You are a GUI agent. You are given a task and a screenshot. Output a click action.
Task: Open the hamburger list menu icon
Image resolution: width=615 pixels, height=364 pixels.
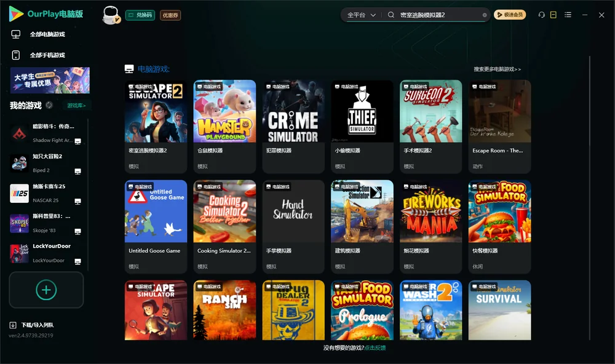pyautogui.click(x=568, y=15)
